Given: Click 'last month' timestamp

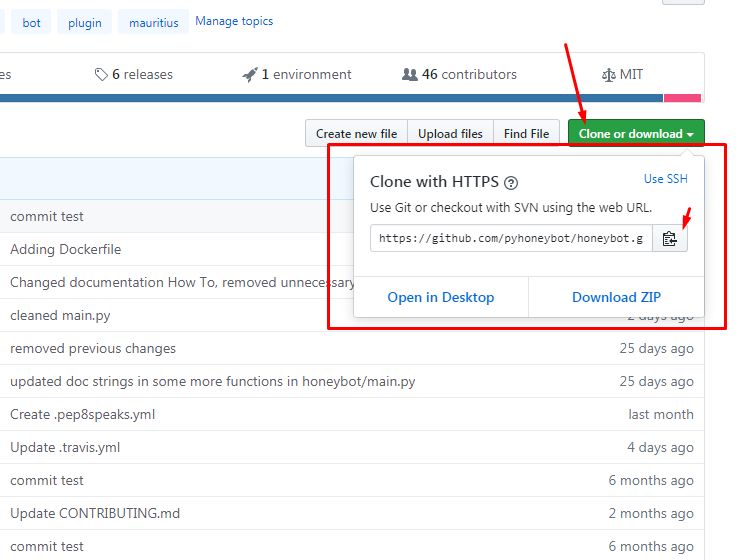Looking at the screenshot, I should 661,414.
